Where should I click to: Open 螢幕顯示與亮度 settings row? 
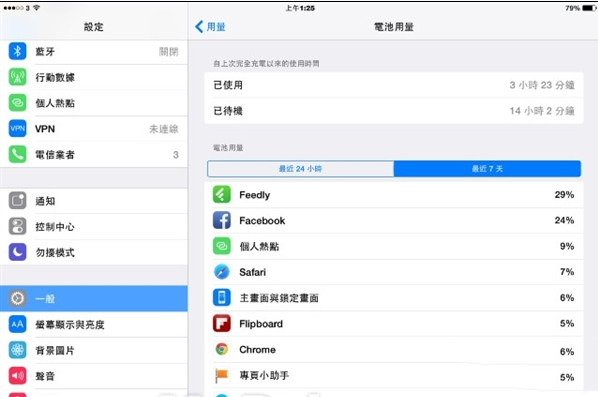click(x=94, y=324)
